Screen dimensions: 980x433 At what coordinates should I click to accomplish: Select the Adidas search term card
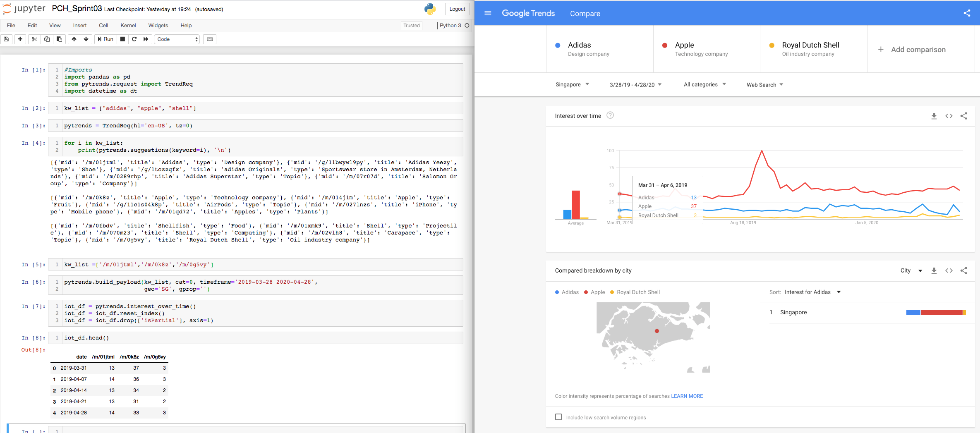point(600,49)
